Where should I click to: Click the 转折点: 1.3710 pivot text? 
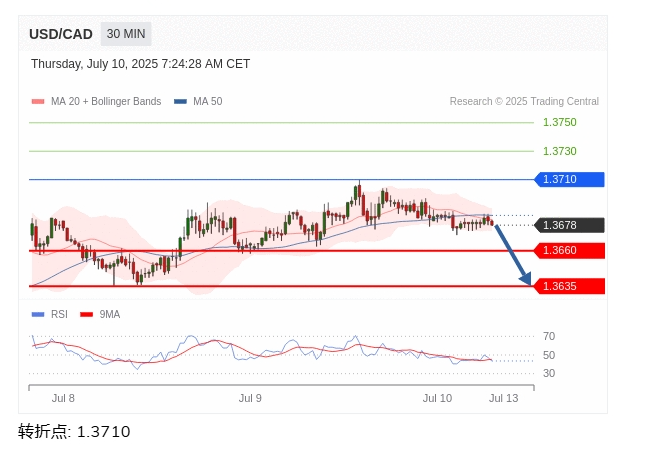coord(74,432)
